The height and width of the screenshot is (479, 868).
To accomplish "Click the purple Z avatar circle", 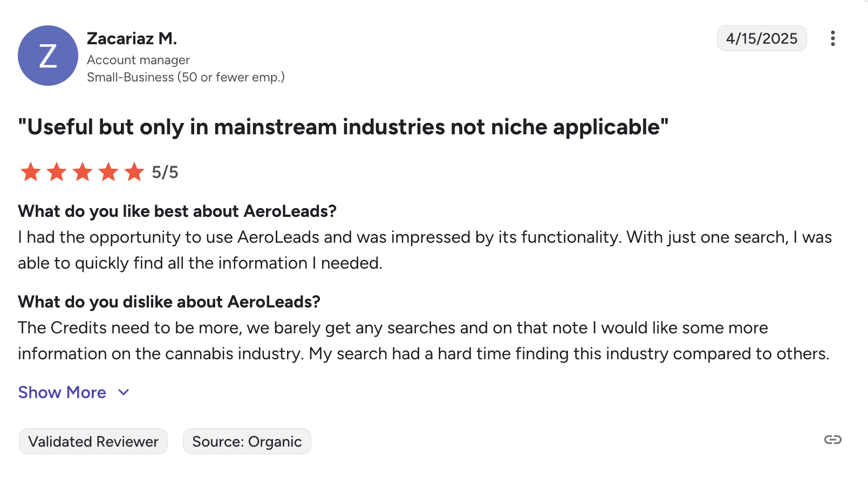I will click(x=48, y=56).
